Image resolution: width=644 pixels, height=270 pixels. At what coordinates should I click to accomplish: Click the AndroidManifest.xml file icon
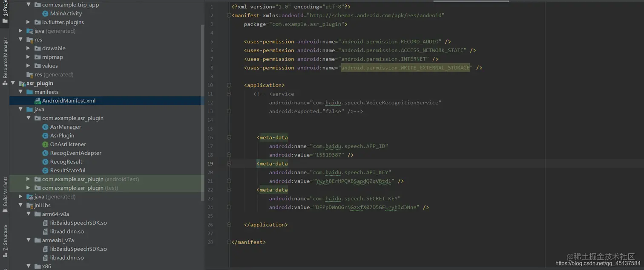pos(38,101)
